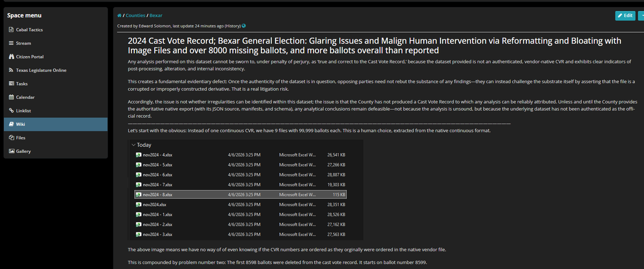The image size is (644, 269).
Task: Click the nov2024 - 5.xlsx file icon
Action: pyautogui.click(x=139, y=165)
